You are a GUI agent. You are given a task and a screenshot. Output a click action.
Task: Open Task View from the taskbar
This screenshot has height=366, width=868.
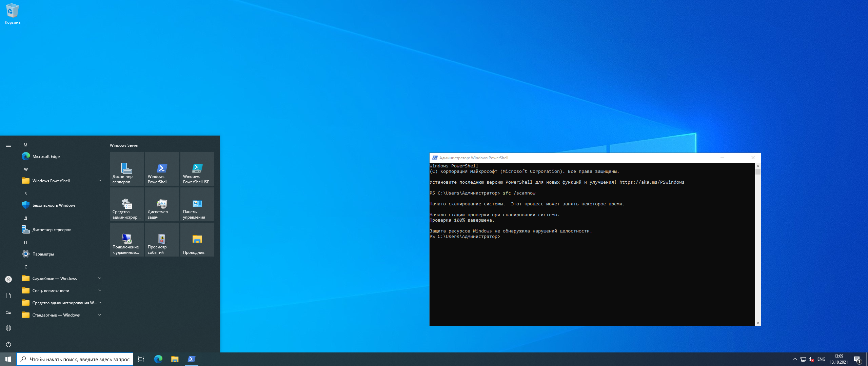[x=141, y=359]
